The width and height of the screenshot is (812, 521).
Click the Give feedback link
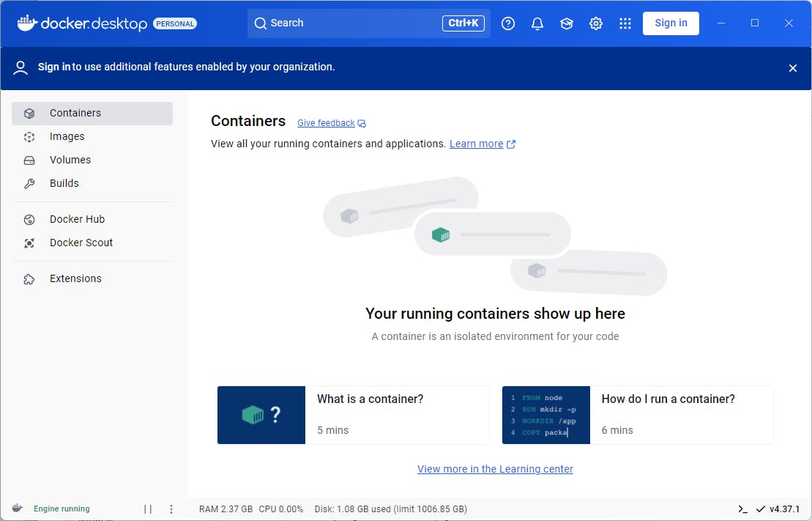(326, 123)
